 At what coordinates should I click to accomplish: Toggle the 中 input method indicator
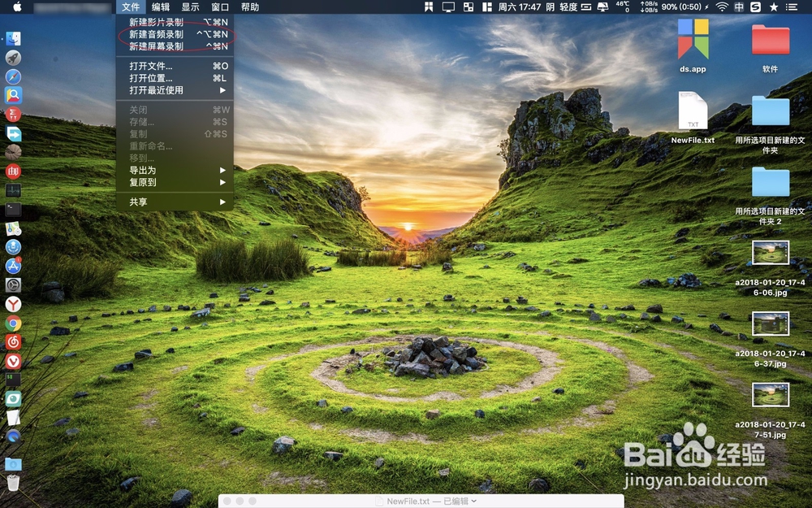739,8
